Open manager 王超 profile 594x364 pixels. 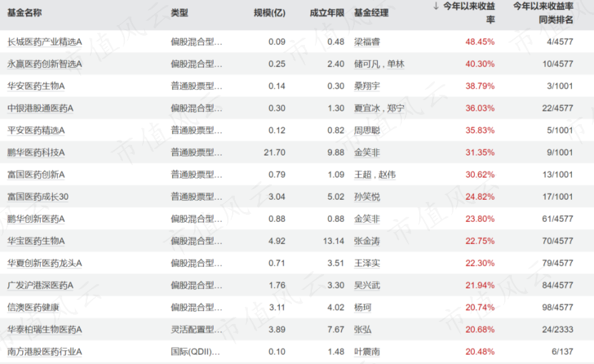click(363, 175)
